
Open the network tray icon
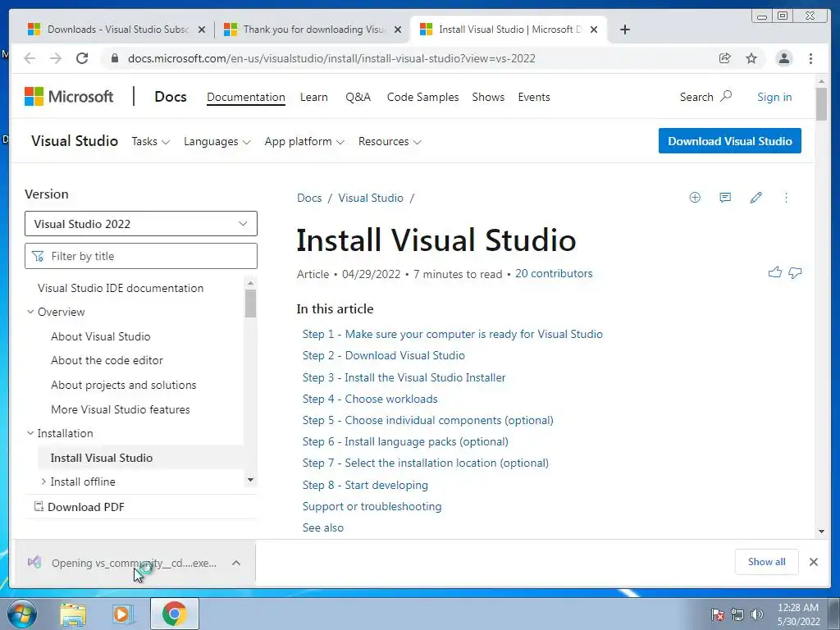pyautogui.click(x=737, y=614)
